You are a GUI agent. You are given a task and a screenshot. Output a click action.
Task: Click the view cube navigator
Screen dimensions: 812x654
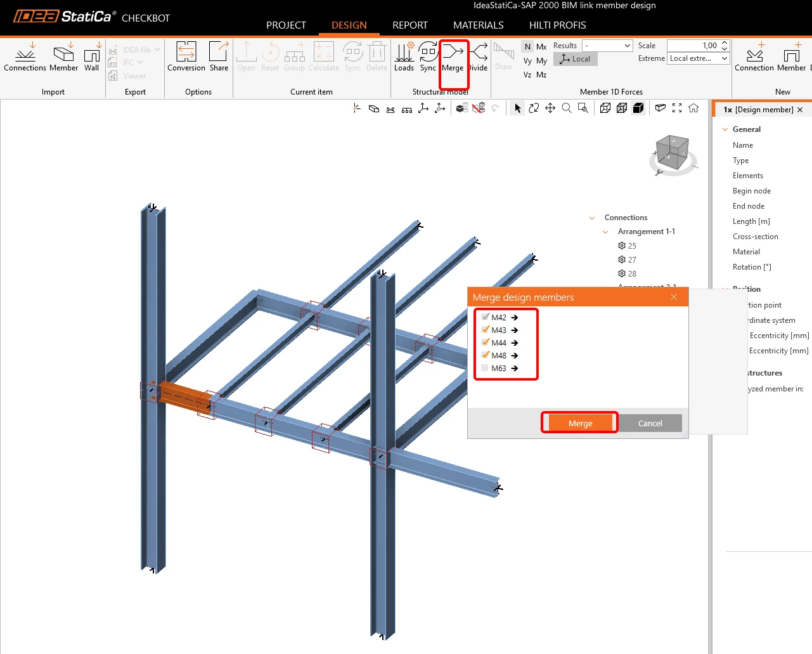(x=673, y=154)
